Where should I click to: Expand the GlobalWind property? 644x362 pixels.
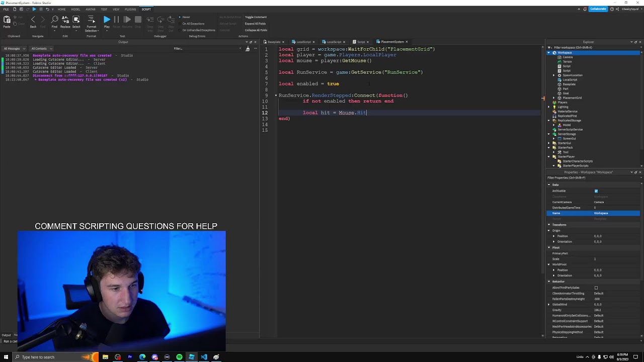tap(549, 305)
